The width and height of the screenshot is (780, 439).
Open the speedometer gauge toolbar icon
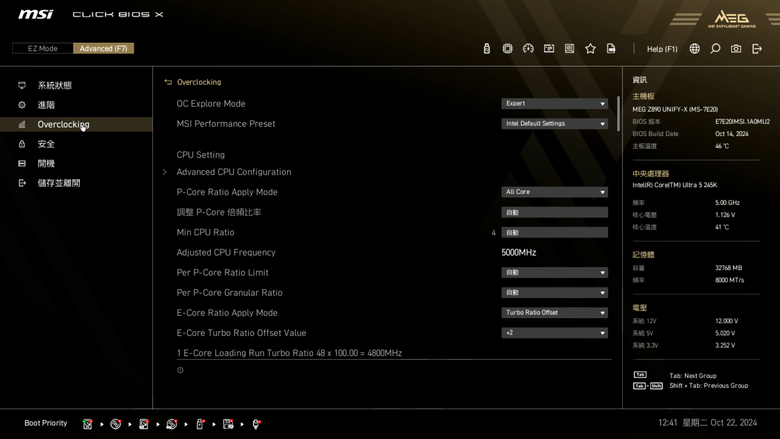528,48
